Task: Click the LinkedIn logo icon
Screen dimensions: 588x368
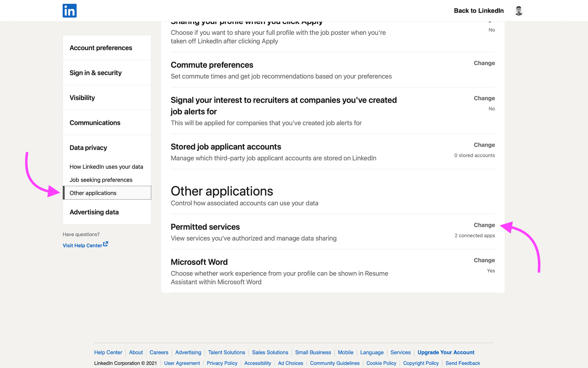Action: click(x=69, y=11)
